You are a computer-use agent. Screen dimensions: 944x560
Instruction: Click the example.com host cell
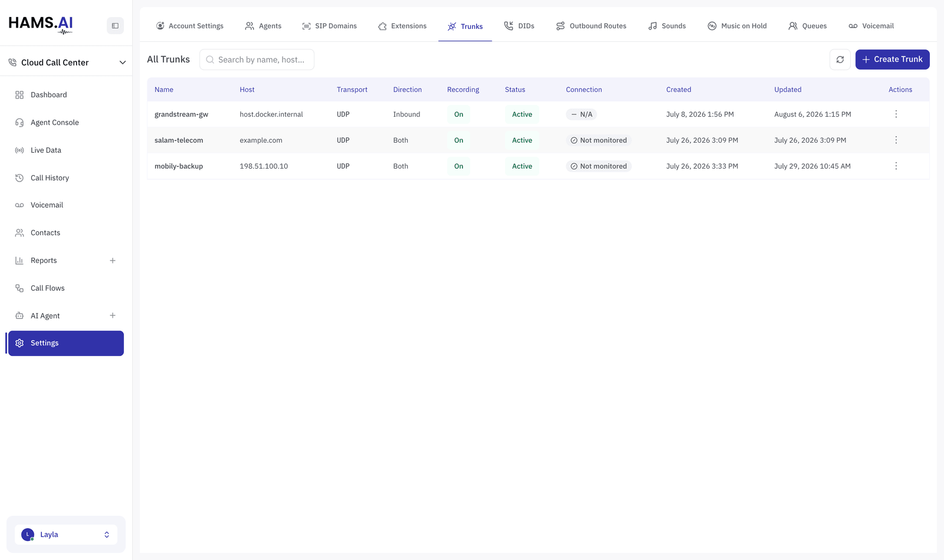click(261, 140)
